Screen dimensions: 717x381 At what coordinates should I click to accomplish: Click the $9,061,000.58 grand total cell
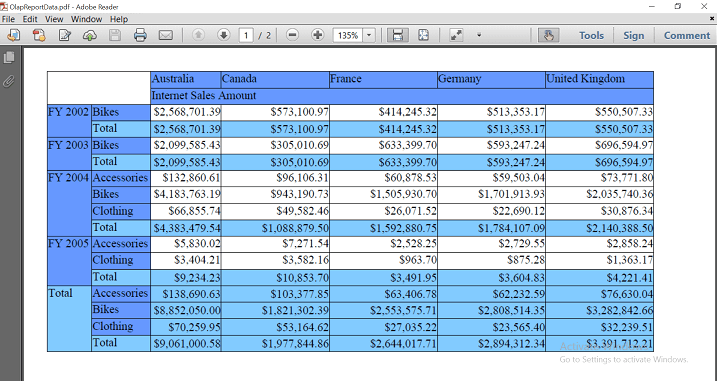[x=186, y=343]
